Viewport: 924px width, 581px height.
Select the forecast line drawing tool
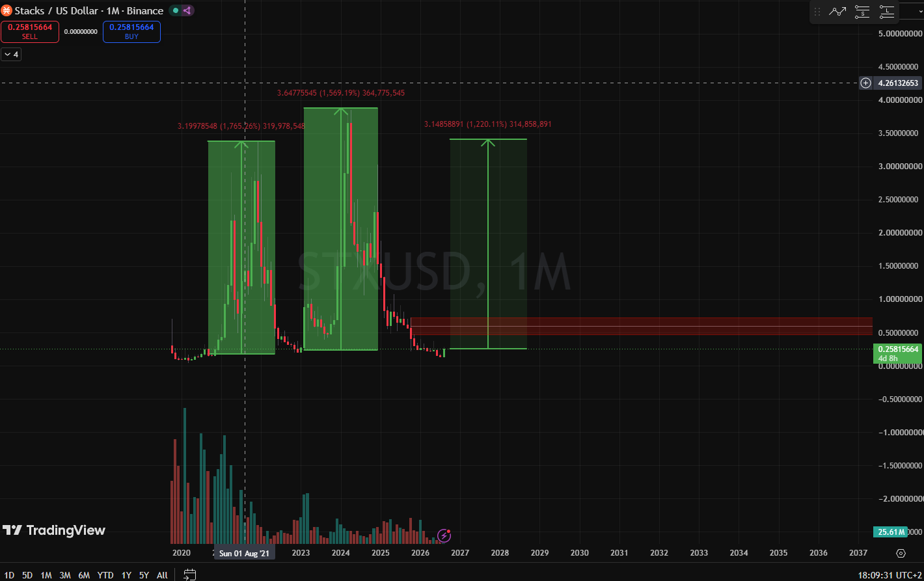pos(837,11)
